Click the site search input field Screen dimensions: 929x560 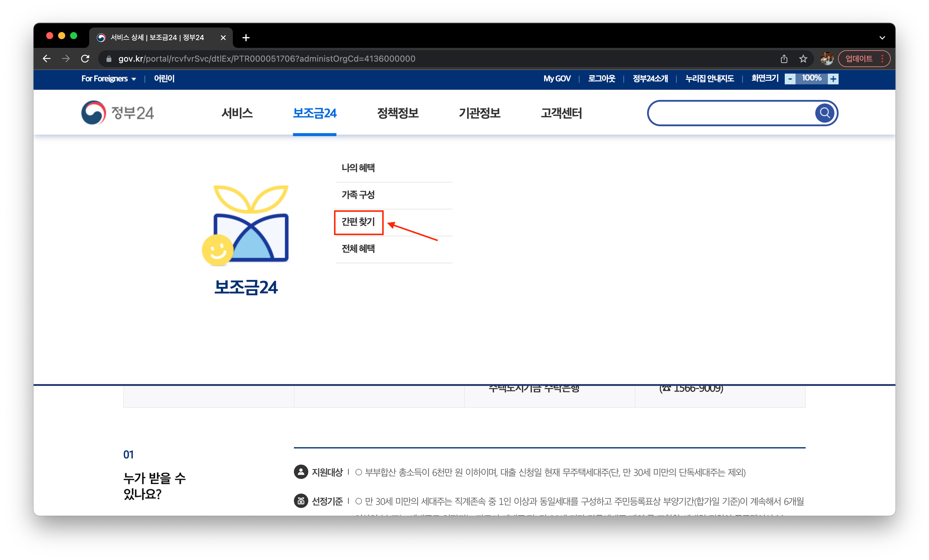(x=731, y=113)
